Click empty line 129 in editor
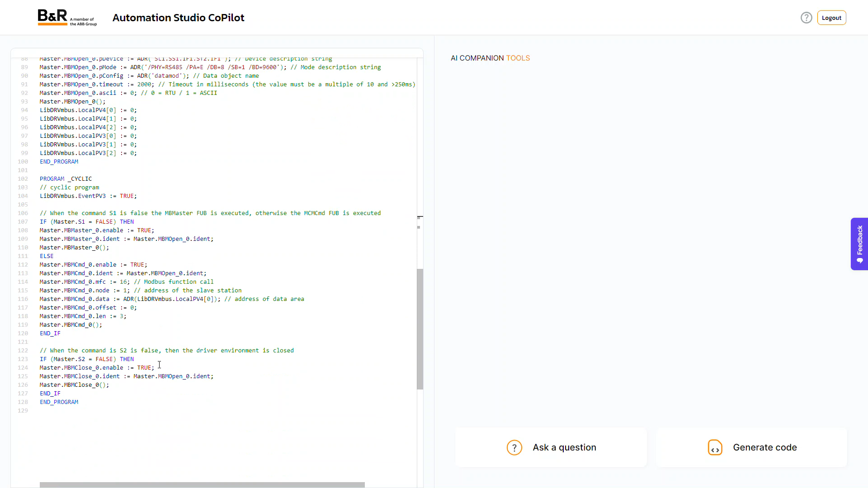The height and width of the screenshot is (488, 868). point(136,411)
